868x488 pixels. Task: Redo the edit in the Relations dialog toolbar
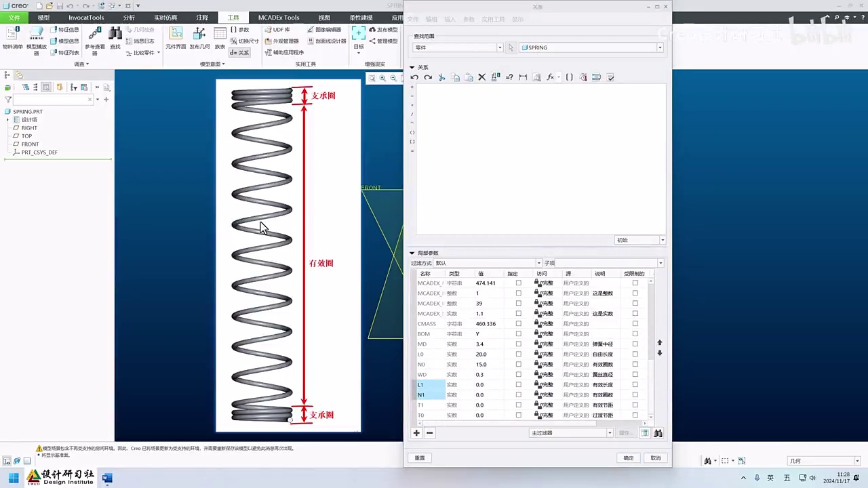point(428,77)
